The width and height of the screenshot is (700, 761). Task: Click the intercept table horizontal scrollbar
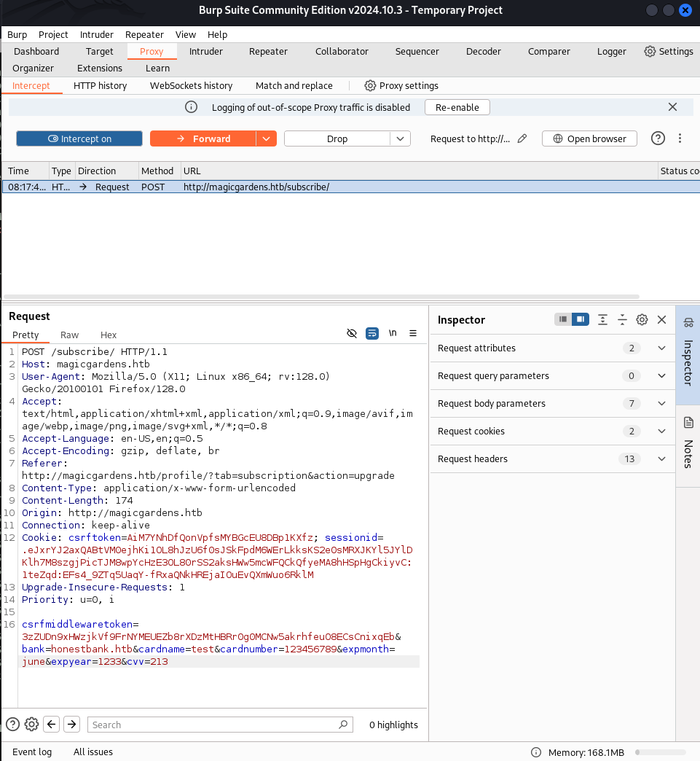(x=321, y=297)
